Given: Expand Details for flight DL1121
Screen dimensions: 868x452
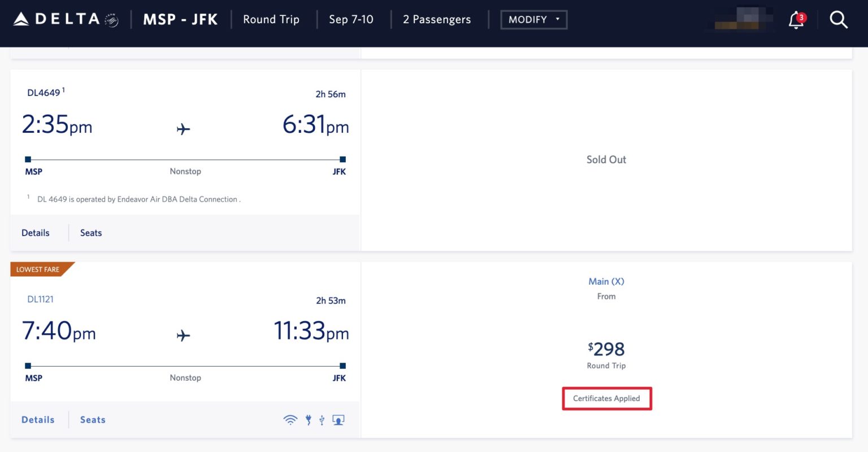Looking at the screenshot, I should click(37, 419).
